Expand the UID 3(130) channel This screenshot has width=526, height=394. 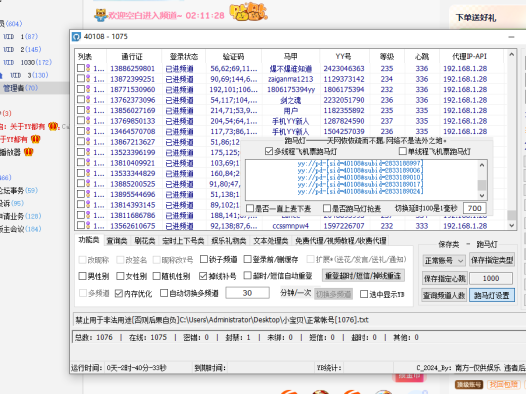point(29,75)
